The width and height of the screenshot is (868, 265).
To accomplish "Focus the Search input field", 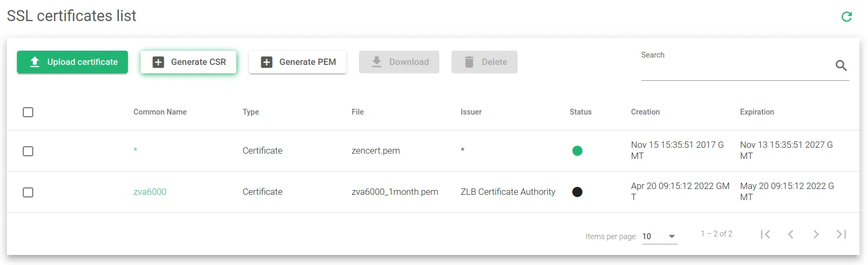I will [735, 69].
